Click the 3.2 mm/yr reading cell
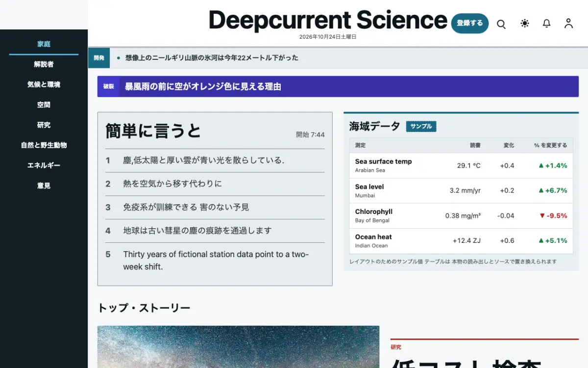The width and height of the screenshot is (588, 368). pyautogui.click(x=465, y=191)
